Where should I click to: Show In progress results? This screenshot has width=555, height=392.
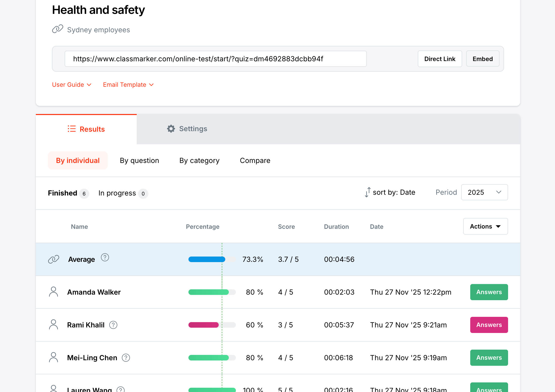[117, 193]
